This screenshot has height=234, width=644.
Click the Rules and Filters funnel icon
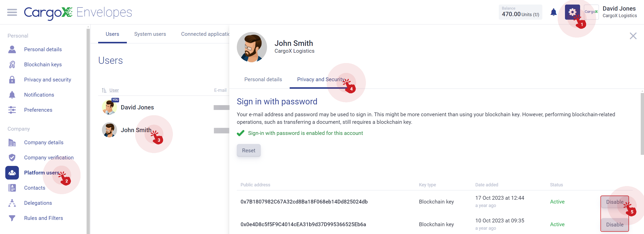(12, 218)
